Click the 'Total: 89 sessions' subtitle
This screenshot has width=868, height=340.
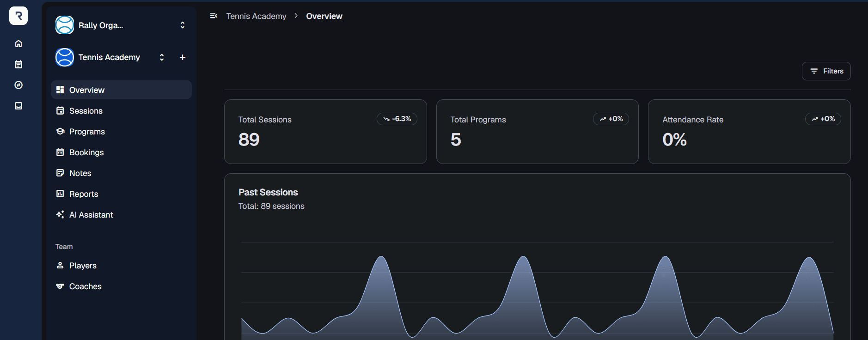[x=271, y=206]
